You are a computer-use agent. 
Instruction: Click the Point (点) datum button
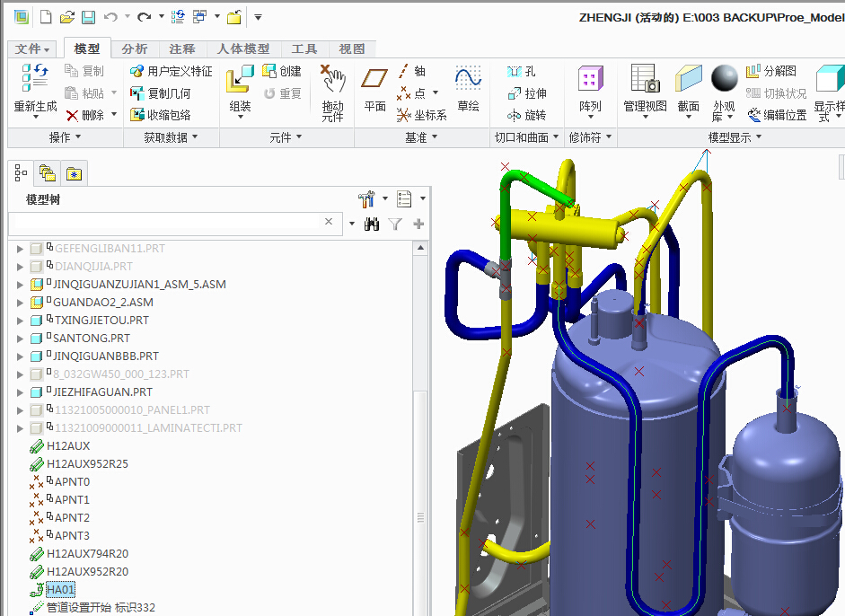click(411, 93)
